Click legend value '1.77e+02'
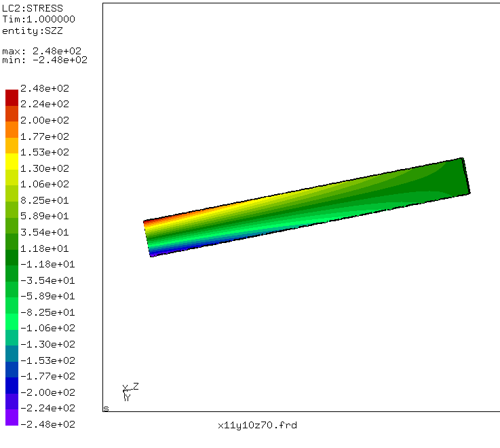The image size is (500, 448). tap(45, 136)
